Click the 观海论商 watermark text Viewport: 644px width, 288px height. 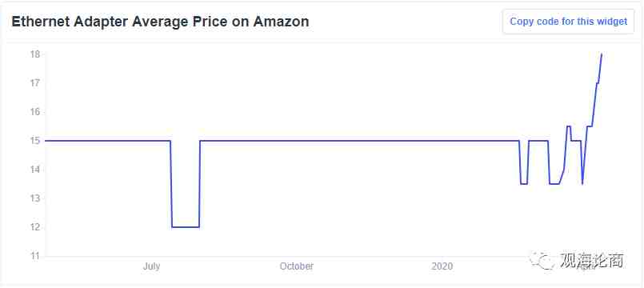(x=592, y=260)
